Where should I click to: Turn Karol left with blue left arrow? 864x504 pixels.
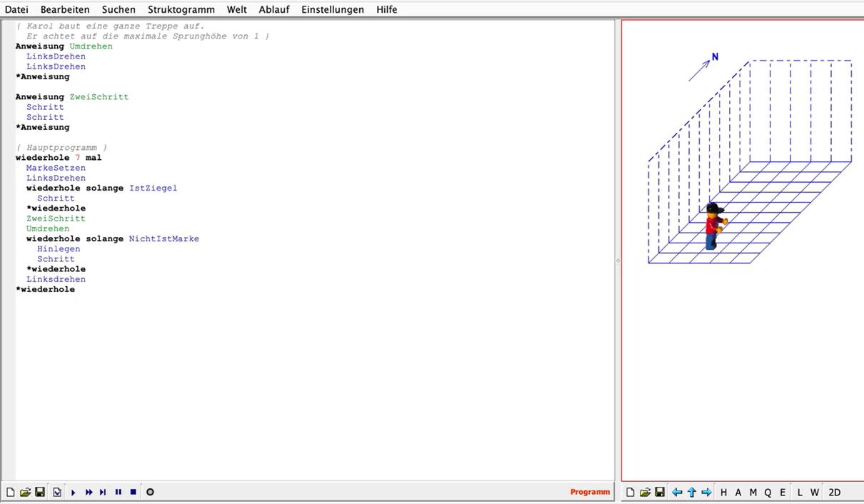(677, 492)
